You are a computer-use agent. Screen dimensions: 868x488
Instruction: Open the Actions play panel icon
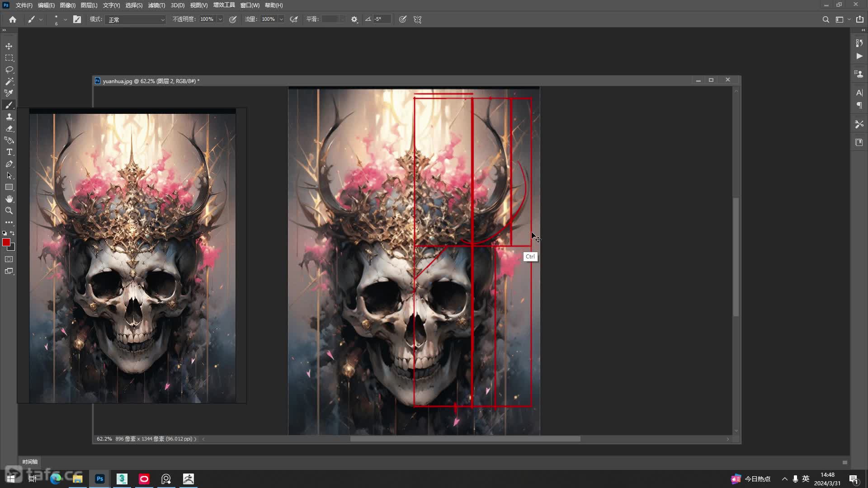click(859, 56)
